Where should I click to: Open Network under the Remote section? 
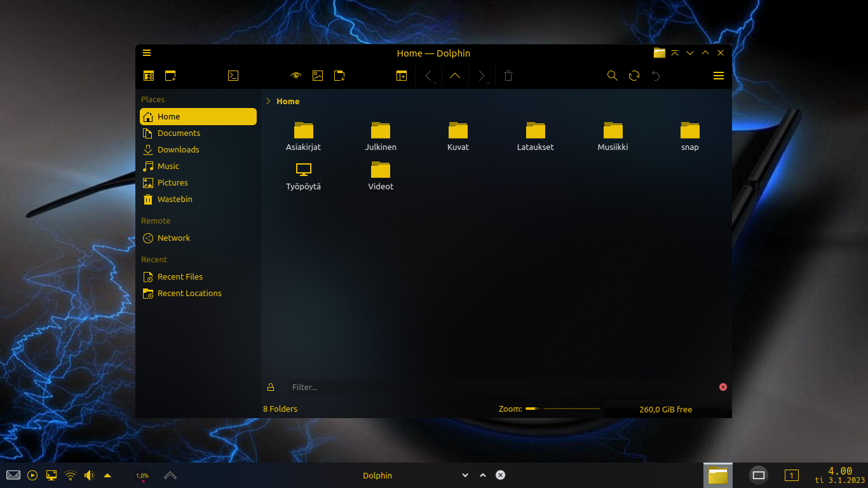tap(198, 238)
